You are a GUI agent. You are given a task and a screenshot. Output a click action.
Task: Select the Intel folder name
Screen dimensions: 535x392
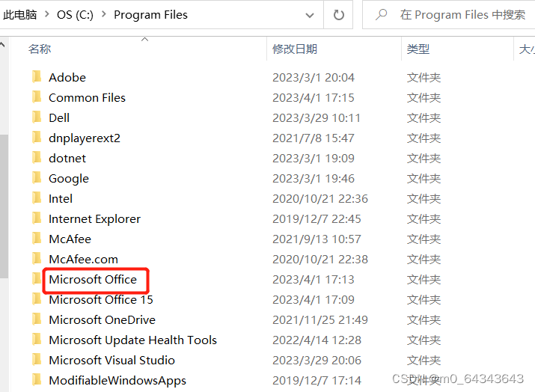61,198
